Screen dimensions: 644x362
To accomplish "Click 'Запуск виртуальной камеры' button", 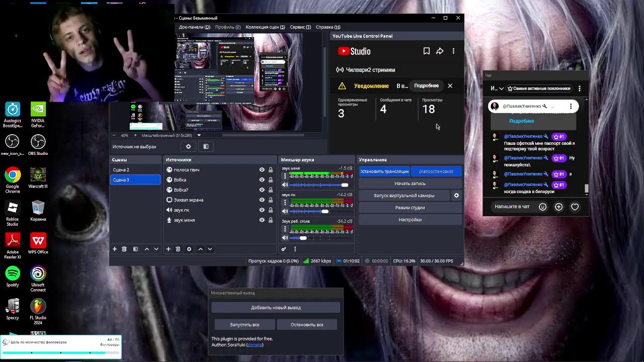I will pos(404,196).
